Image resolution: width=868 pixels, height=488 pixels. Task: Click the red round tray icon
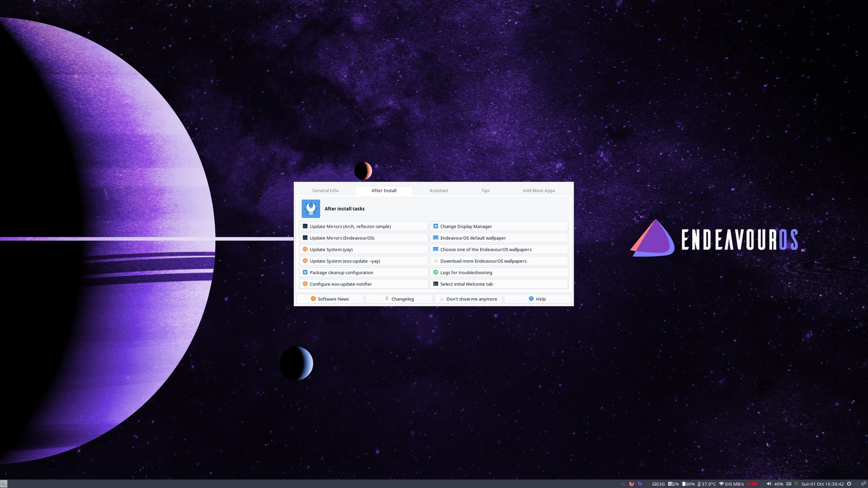coord(632,484)
